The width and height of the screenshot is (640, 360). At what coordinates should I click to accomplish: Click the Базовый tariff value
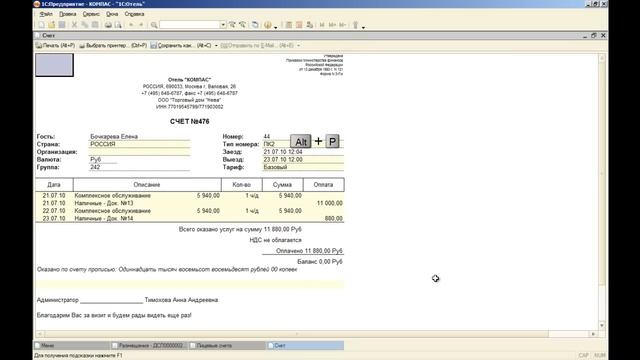point(275,167)
